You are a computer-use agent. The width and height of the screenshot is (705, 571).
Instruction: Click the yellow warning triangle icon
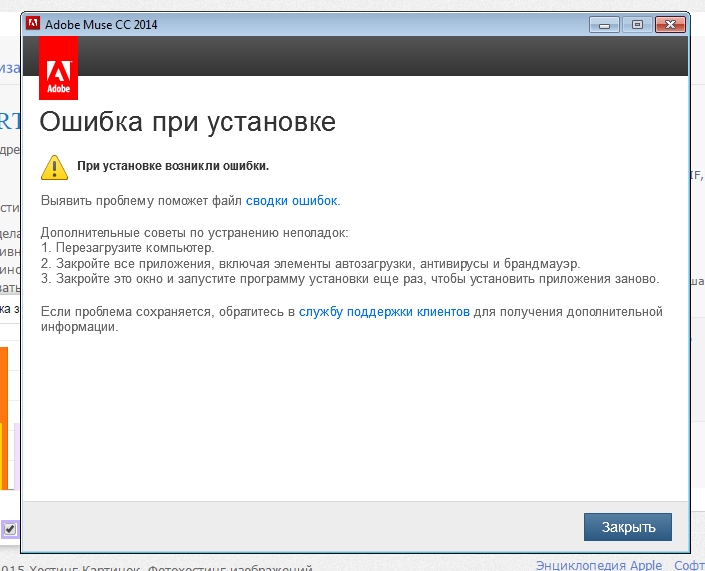[x=54, y=166]
